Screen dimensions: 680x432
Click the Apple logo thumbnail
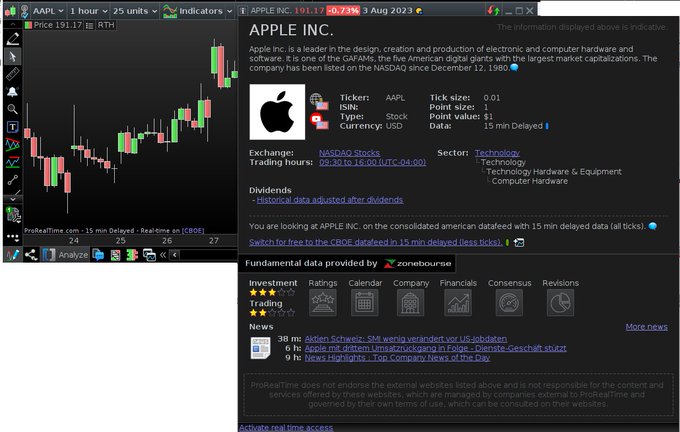(277, 112)
